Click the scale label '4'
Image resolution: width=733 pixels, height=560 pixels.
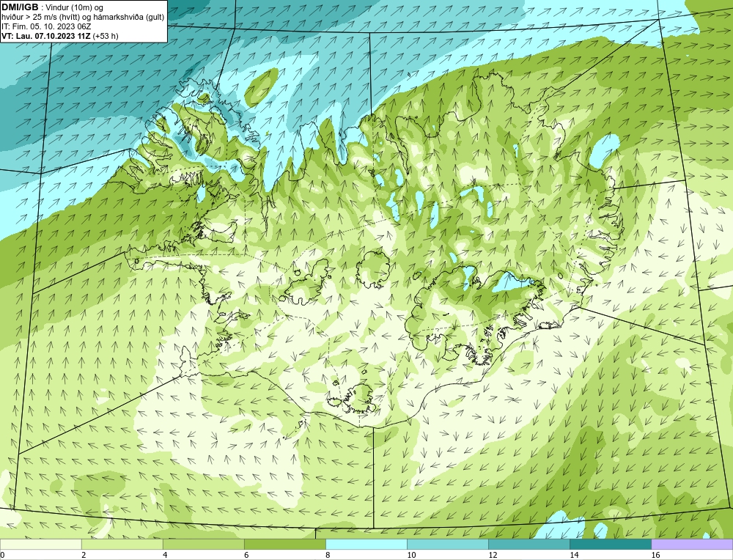click(165, 555)
